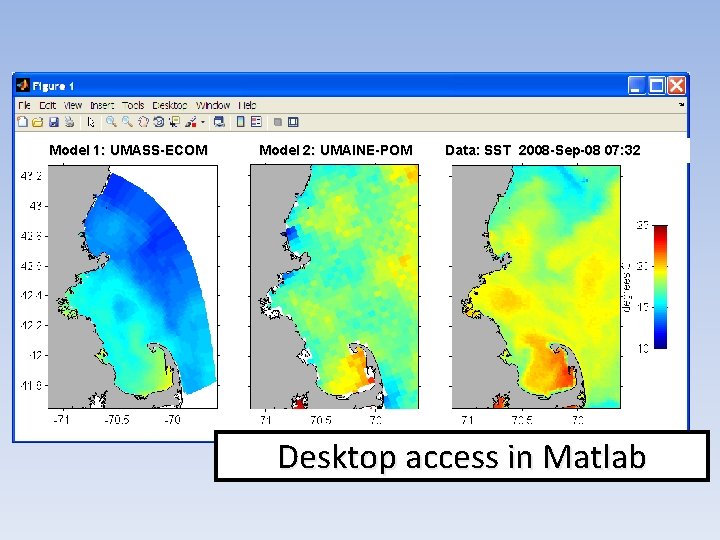Click the Insert Legend toolbar icon

pyautogui.click(x=256, y=122)
